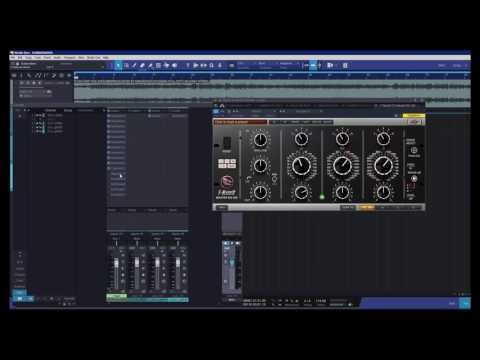This screenshot has height=360, width=480.
Task: Click the fourth band small bottom knob
Action: click(383, 192)
